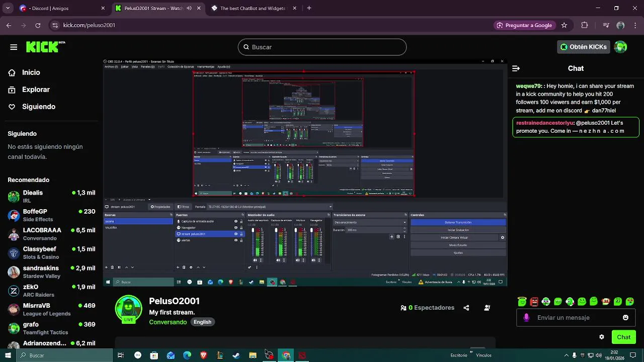Click Preguntar a Google button
The height and width of the screenshot is (362, 644).
pos(524,25)
